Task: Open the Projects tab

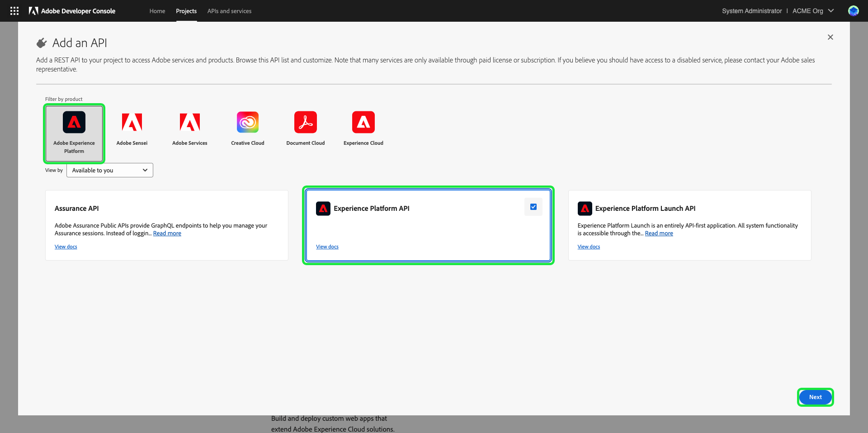Action: click(186, 11)
